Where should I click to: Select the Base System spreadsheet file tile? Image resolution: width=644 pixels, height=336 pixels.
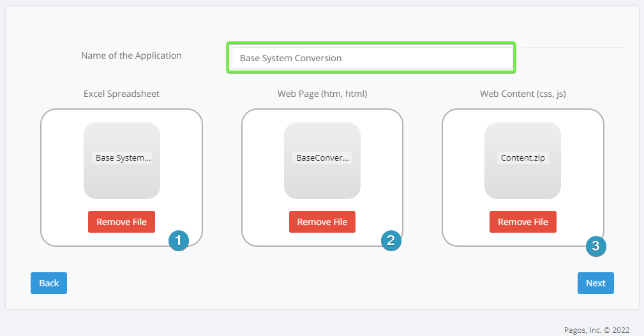coord(121,160)
